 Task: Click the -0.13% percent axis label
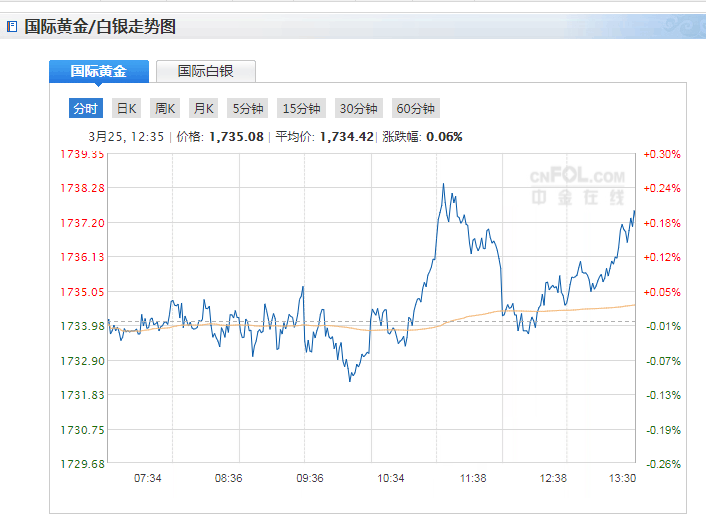click(663, 395)
